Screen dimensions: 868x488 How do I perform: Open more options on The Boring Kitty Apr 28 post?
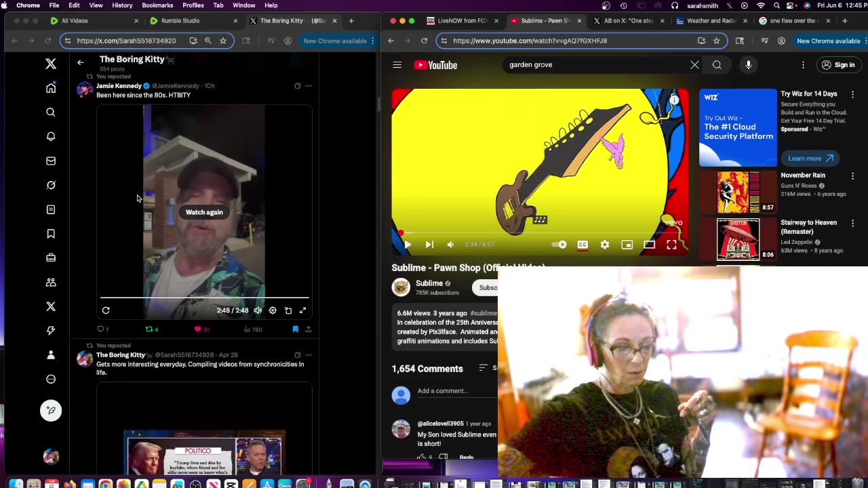point(309,355)
